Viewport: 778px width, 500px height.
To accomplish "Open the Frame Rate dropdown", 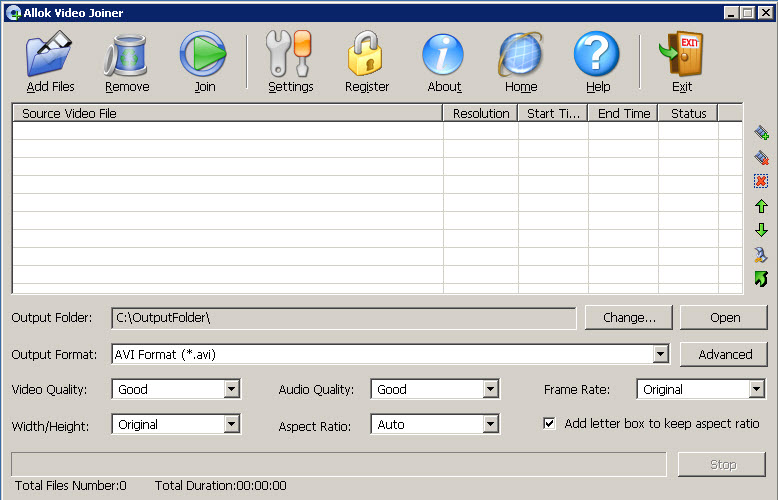I will point(756,389).
